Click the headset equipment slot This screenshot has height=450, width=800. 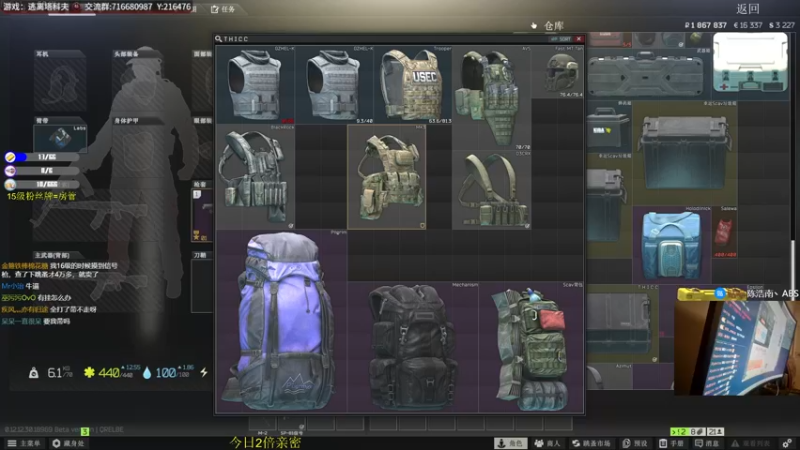pos(60,84)
